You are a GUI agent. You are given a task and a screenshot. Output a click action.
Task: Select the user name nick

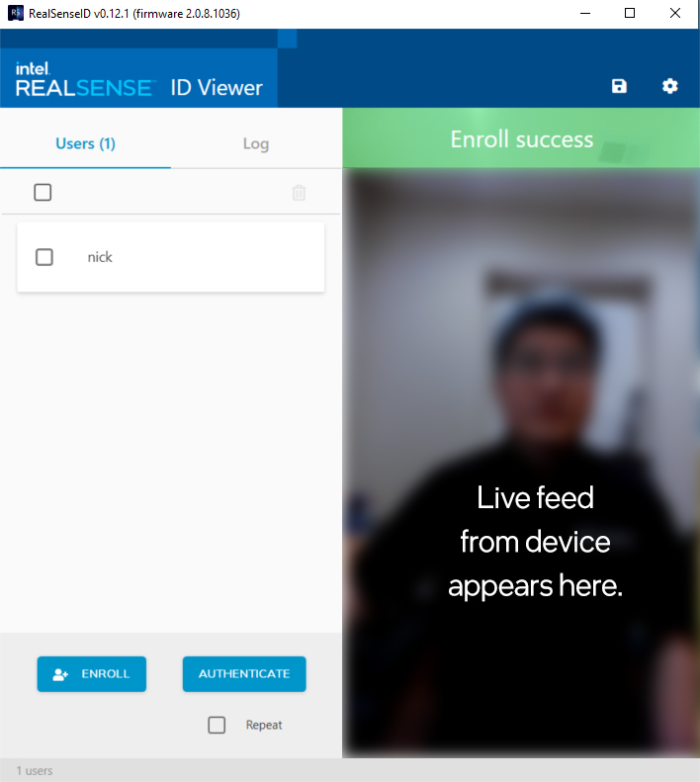[x=100, y=257]
